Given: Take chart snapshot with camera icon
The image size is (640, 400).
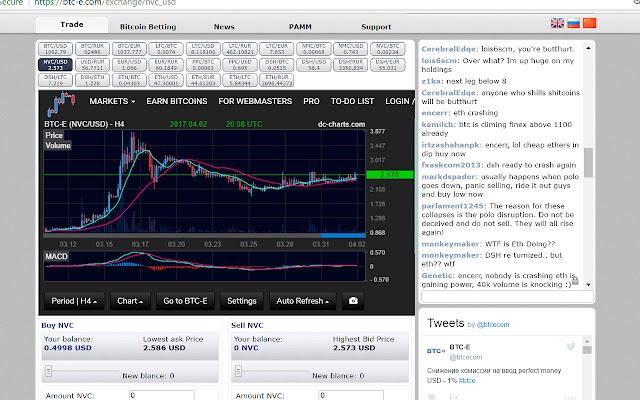Looking at the screenshot, I should point(353,301).
